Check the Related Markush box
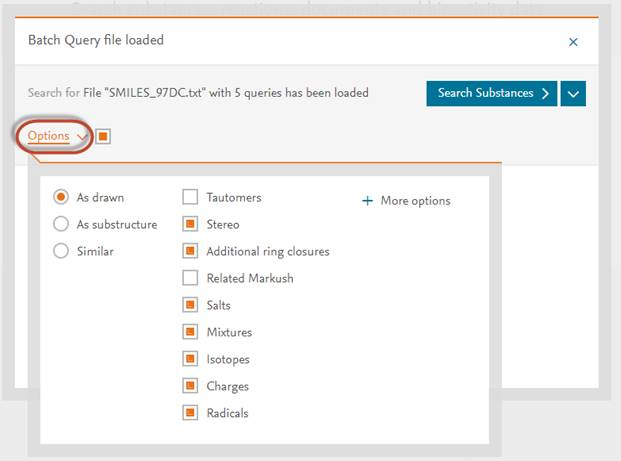Viewport: 621px width, 461px height. 191,277
